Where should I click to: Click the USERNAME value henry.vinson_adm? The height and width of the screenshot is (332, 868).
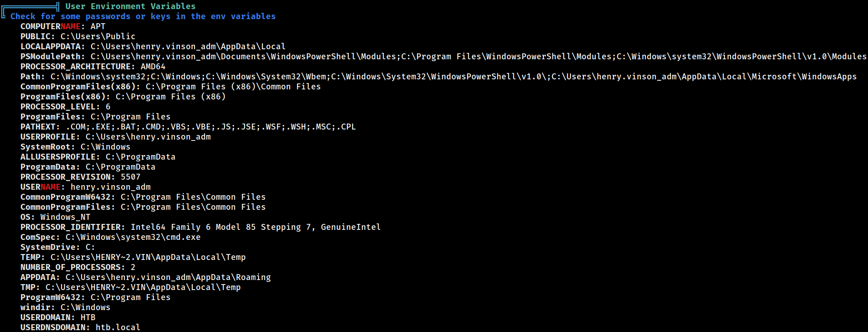click(111, 187)
